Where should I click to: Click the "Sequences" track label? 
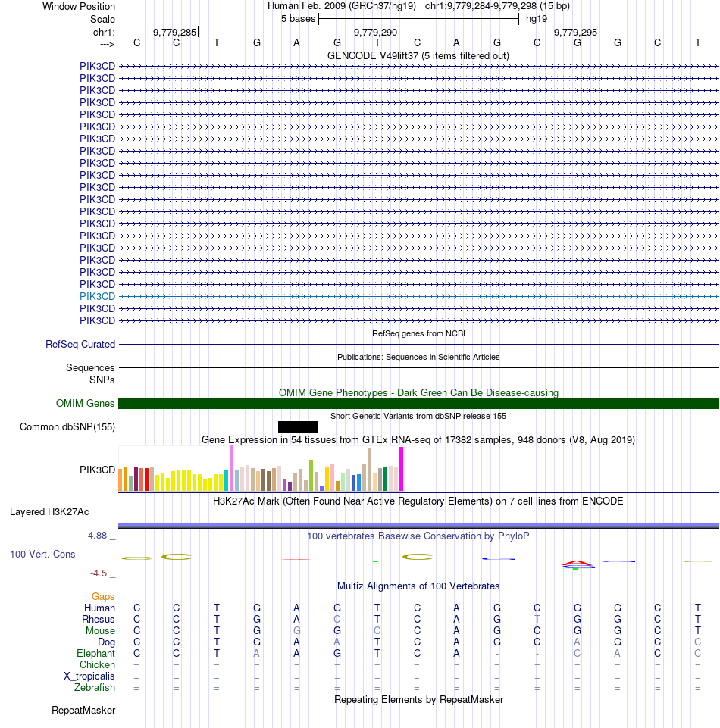coord(90,367)
